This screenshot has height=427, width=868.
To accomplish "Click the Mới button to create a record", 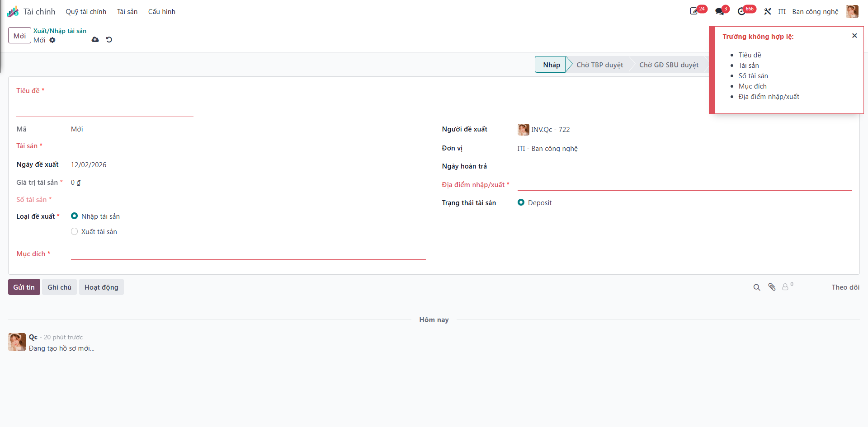I will (19, 35).
